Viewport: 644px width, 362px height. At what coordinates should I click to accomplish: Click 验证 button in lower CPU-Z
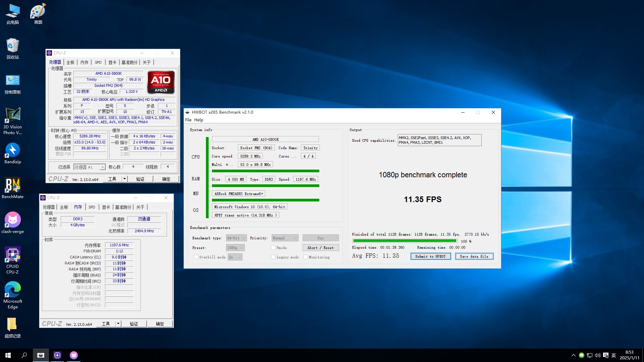(134, 324)
